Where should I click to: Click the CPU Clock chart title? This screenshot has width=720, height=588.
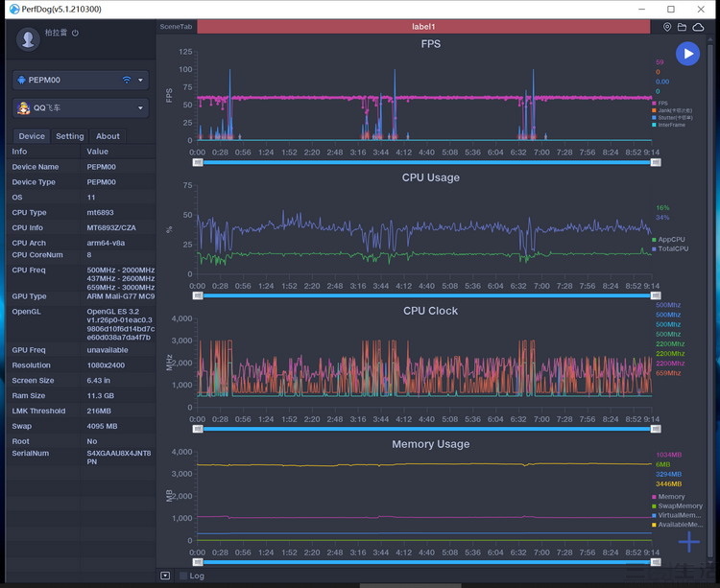pos(431,311)
